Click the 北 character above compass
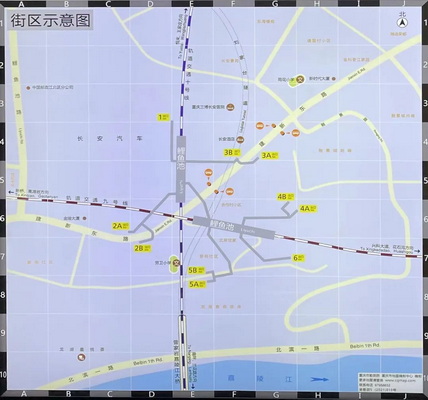The image size is (428, 400). click(402, 14)
